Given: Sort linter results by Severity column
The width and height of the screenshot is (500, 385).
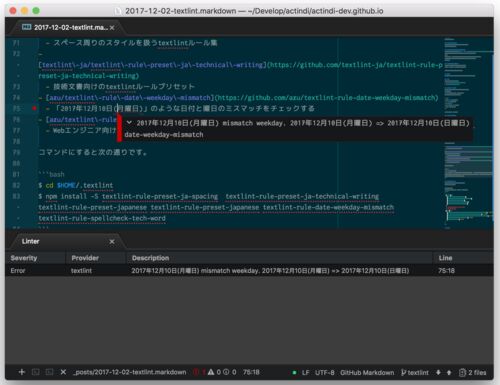Looking at the screenshot, I should [24, 258].
